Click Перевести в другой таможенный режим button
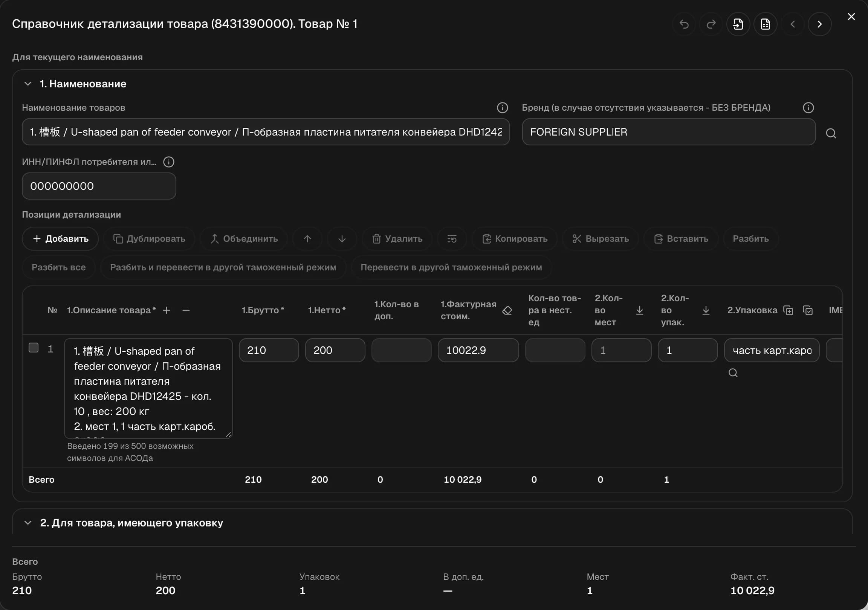The width and height of the screenshot is (868, 610). pyautogui.click(x=451, y=267)
